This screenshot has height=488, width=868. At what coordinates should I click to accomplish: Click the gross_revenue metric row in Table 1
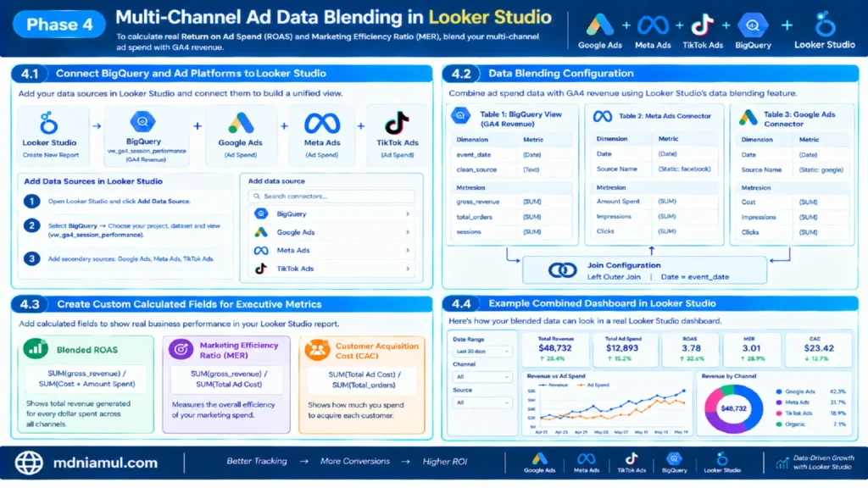coord(512,202)
